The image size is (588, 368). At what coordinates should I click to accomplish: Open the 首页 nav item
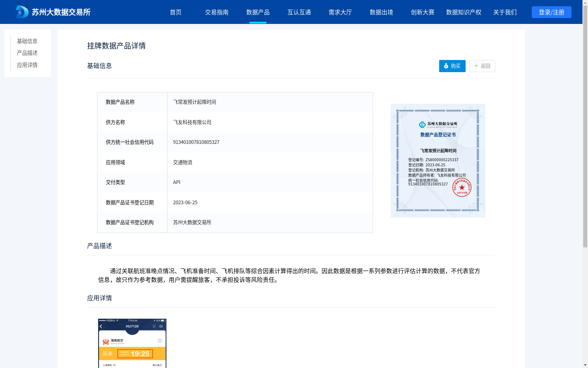[x=176, y=12]
